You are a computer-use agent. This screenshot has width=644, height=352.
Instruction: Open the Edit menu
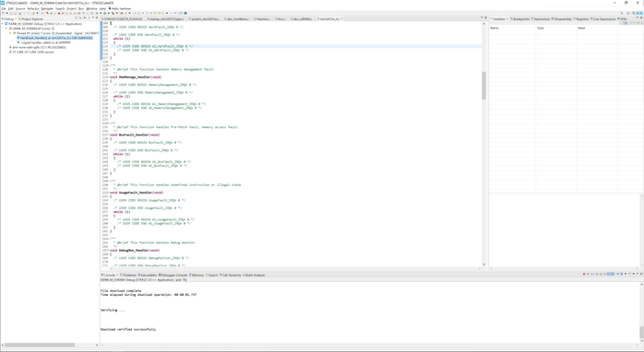(11, 8)
